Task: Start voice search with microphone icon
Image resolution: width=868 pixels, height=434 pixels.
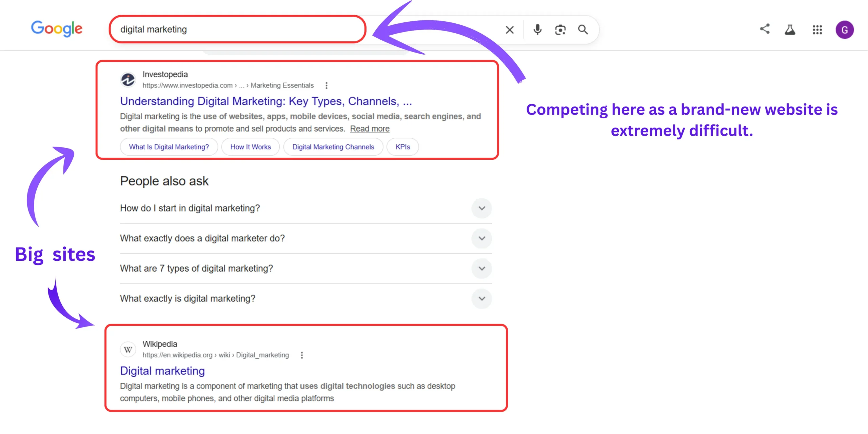Action: point(537,30)
